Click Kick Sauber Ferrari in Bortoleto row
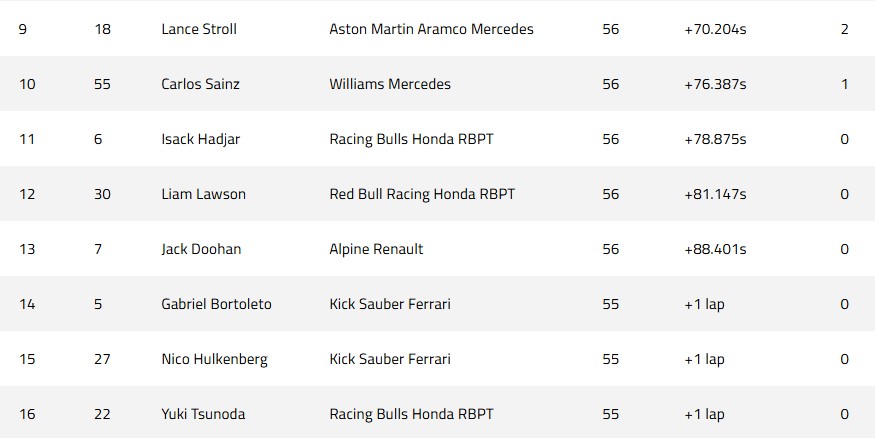The image size is (875, 438). click(x=390, y=304)
